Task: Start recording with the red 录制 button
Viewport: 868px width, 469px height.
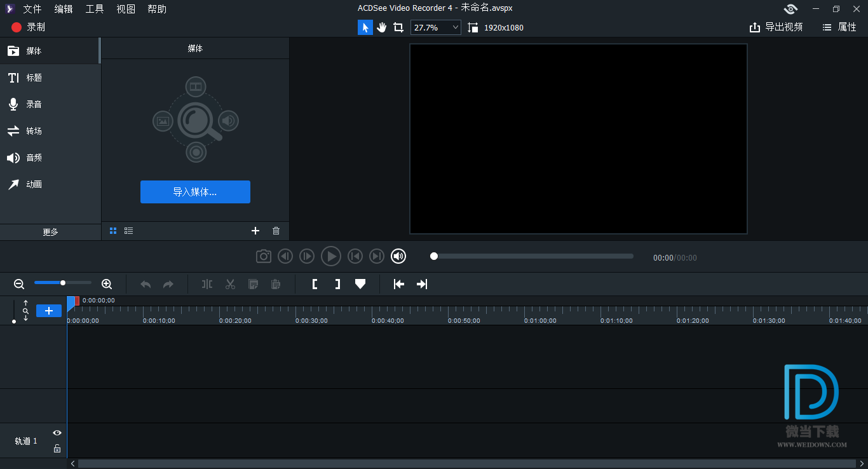Action: tap(28, 27)
